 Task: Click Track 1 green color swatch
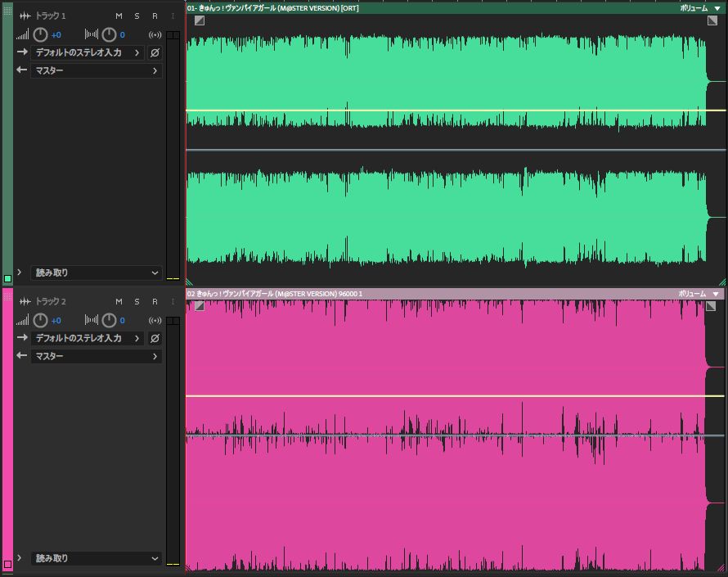8,279
